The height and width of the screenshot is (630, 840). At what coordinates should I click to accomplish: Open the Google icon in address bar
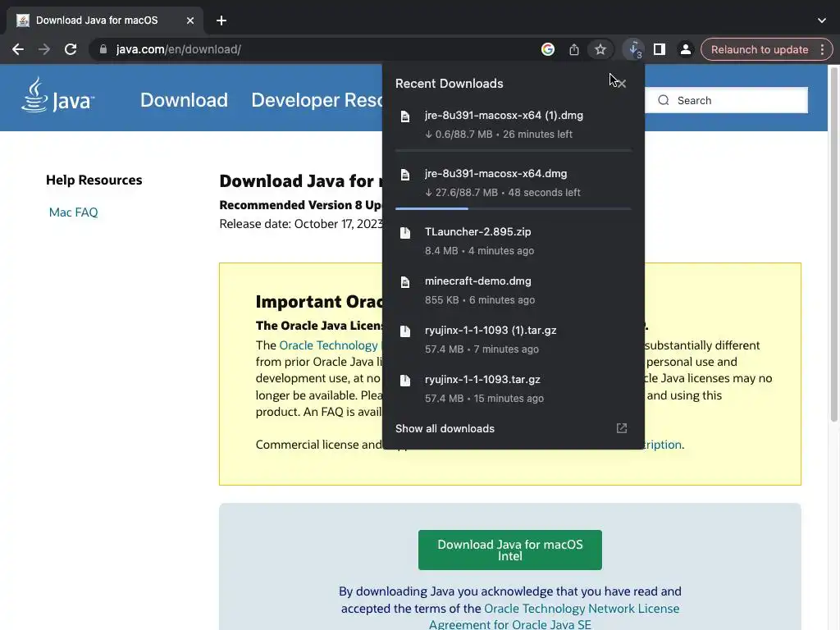547,49
